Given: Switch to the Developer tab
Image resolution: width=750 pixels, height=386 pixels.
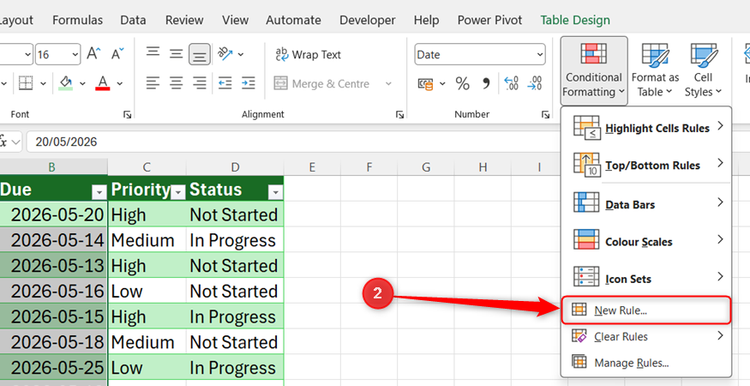Looking at the screenshot, I should pyautogui.click(x=367, y=20).
